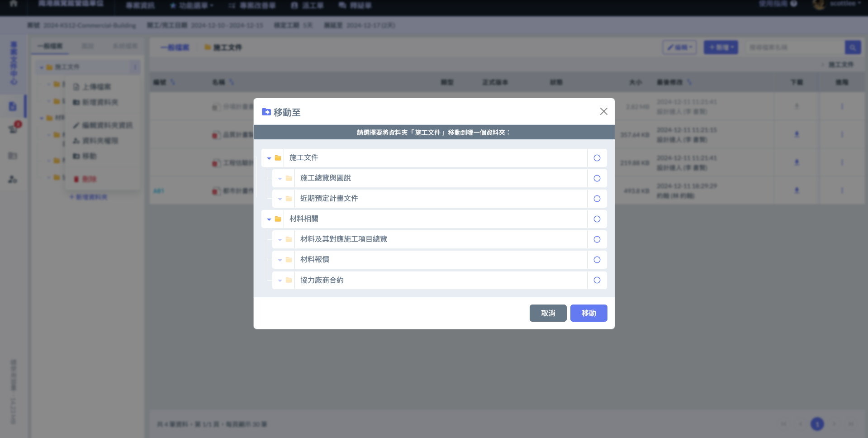Click the 移動 confirm button
Screen dimensions: 868x438
coord(588,313)
